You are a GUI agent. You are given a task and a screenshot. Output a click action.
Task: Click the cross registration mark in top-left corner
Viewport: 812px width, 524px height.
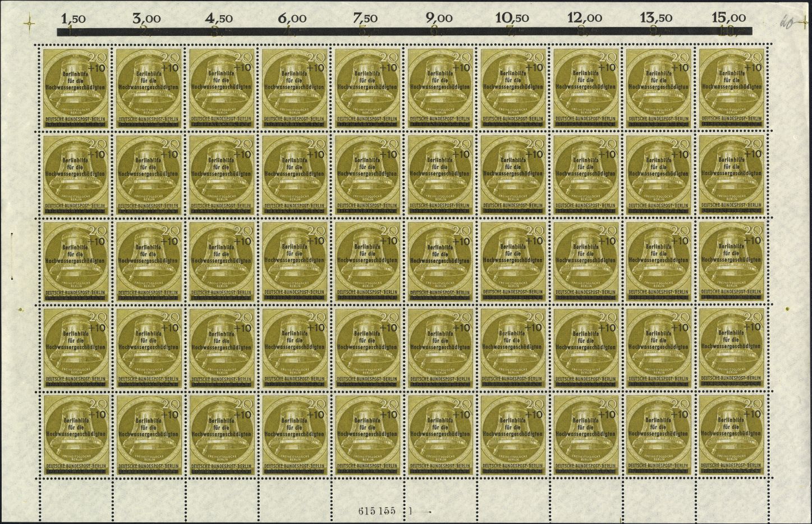pos(26,23)
